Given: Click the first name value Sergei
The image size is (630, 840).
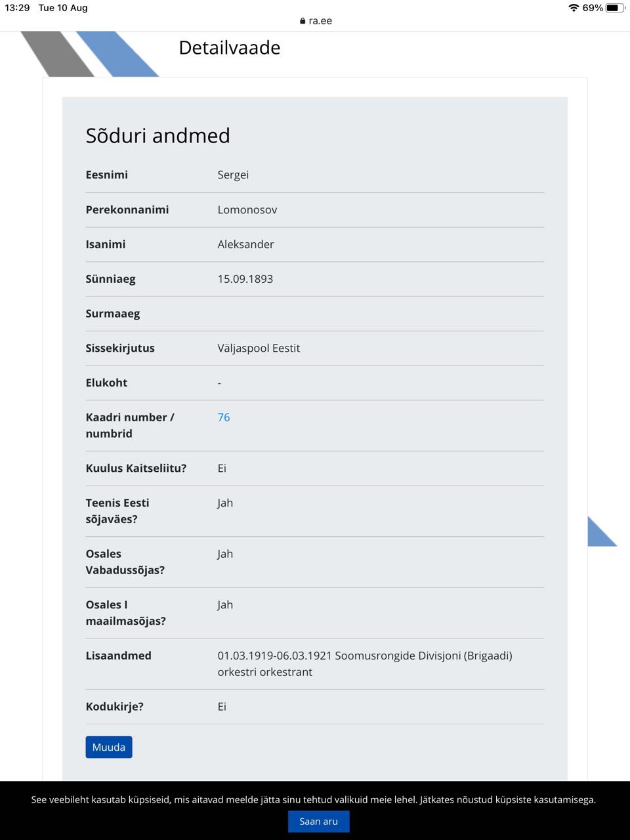Looking at the screenshot, I should [x=233, y=175].
